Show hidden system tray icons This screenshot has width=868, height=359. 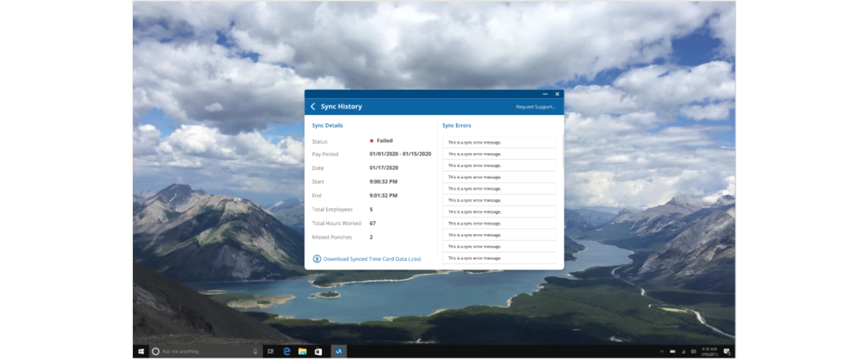662,351
